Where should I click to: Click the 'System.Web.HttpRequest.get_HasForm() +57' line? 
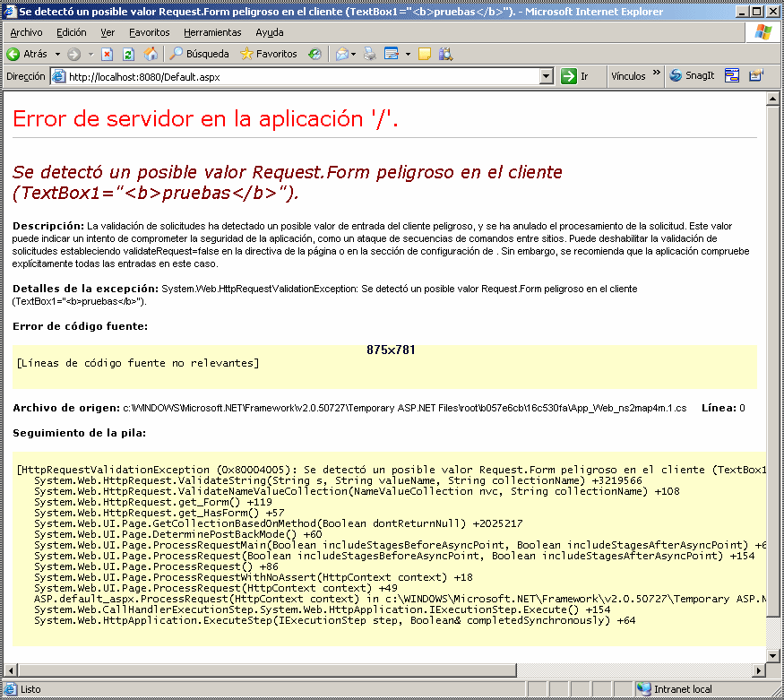tap(159, 513)
